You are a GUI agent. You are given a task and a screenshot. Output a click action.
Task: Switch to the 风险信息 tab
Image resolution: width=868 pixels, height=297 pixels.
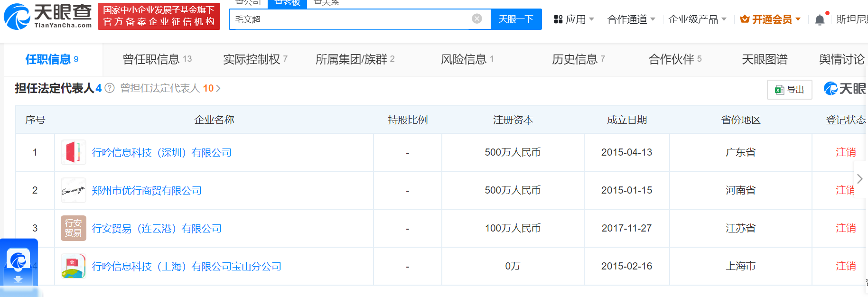coord(467,59)
